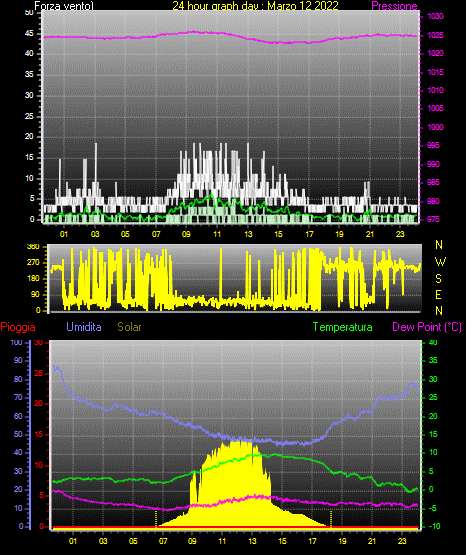Click the Pioggia legend label
This screenshot has width=466, height=555.
pyautogui.click(x=18, y=327)
